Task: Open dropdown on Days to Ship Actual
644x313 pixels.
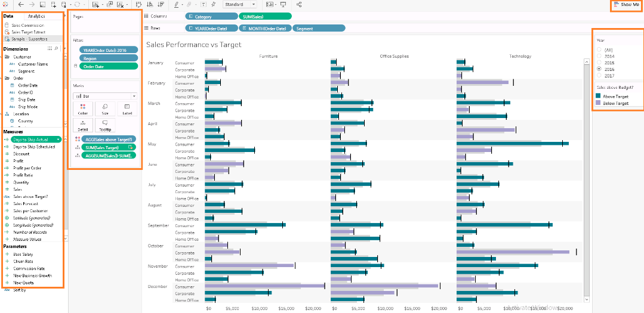Action: click(60, 140)
